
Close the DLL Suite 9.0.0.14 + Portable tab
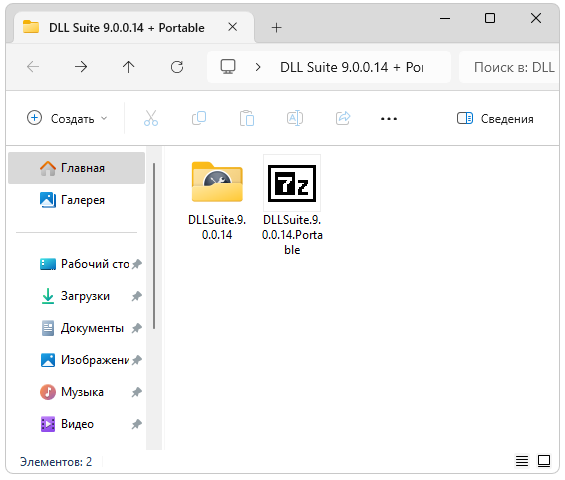(x=233, y=27)
